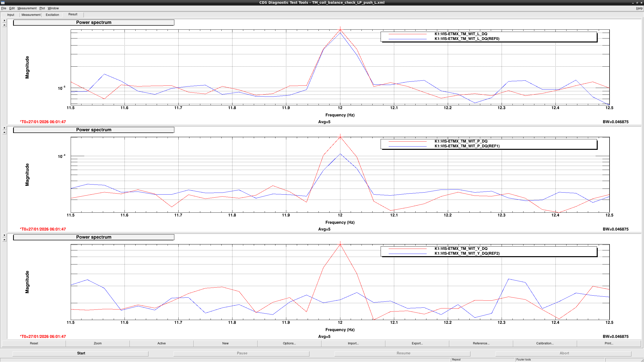Click right-arrow button beside middle Power spectrum plot
Image resolution: width=644 pixels, height=362 pixels.
(4, 128)
